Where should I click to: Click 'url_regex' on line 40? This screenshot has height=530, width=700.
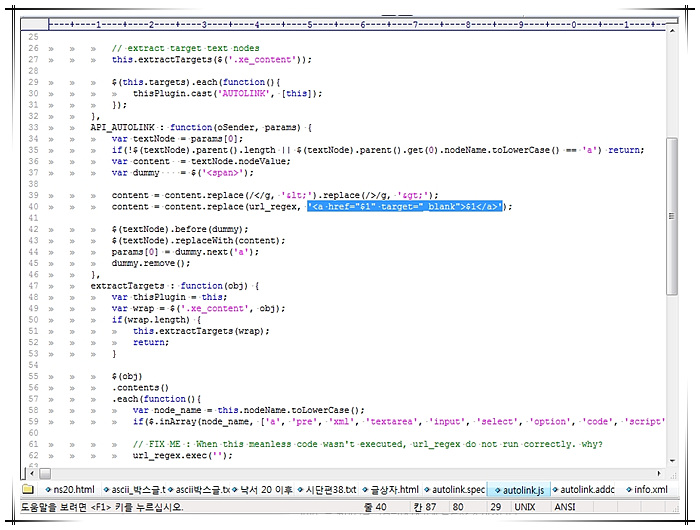point(275,206)
